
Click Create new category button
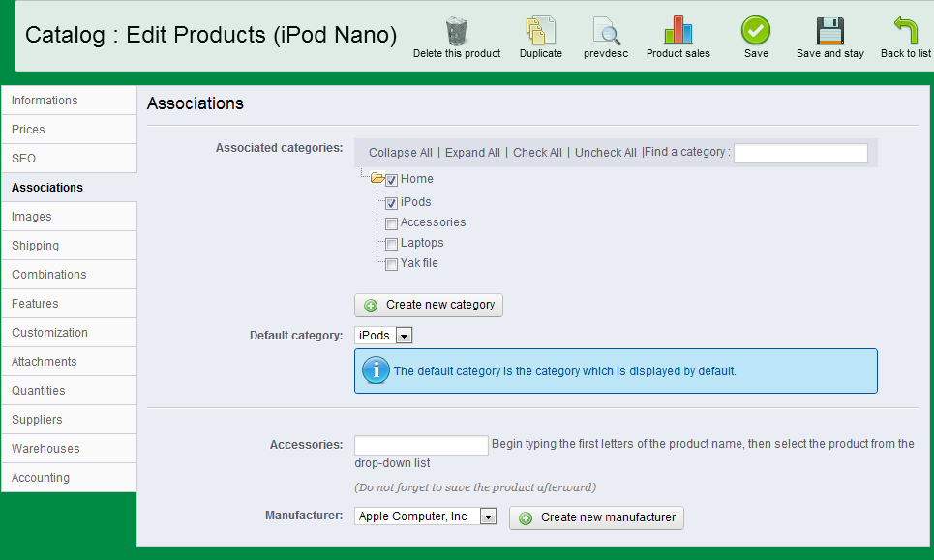[x=429, y=305]
